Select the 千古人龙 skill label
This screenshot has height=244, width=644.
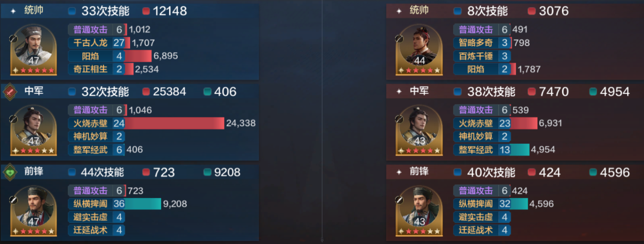tap(90, 43)
